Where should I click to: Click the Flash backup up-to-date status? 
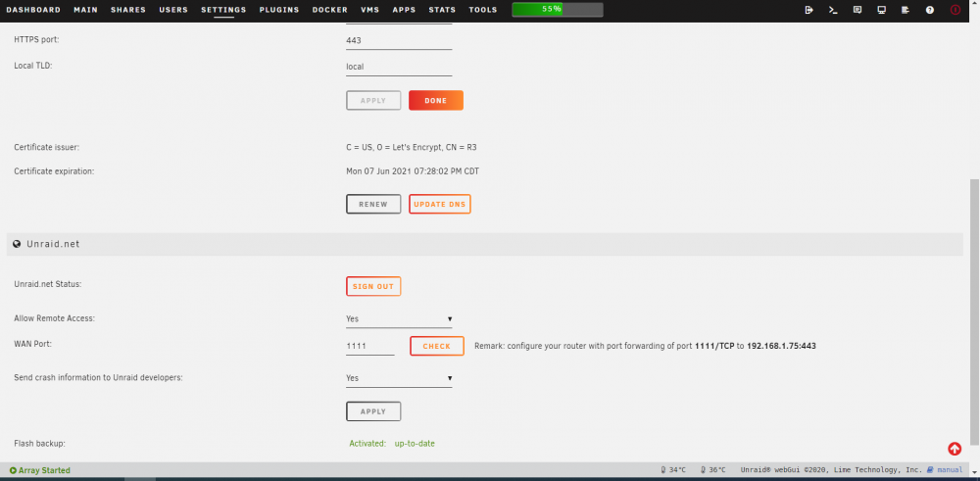415,444
